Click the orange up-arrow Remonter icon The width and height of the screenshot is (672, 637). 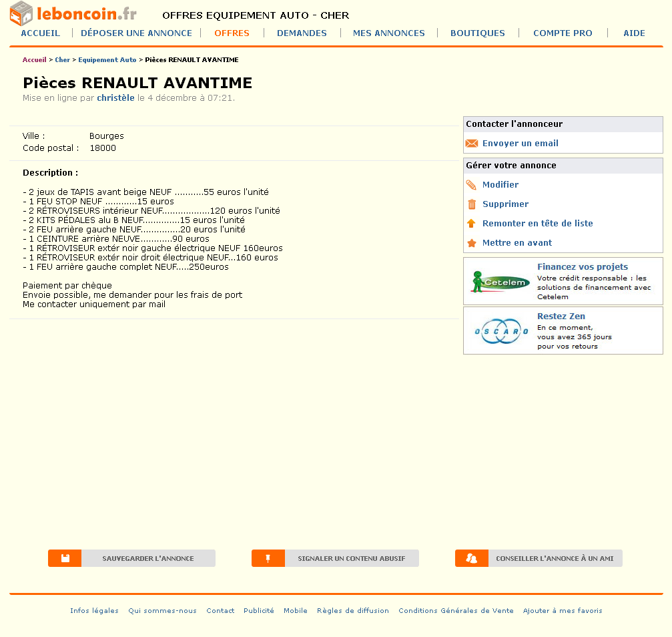(x=472, y=224)
